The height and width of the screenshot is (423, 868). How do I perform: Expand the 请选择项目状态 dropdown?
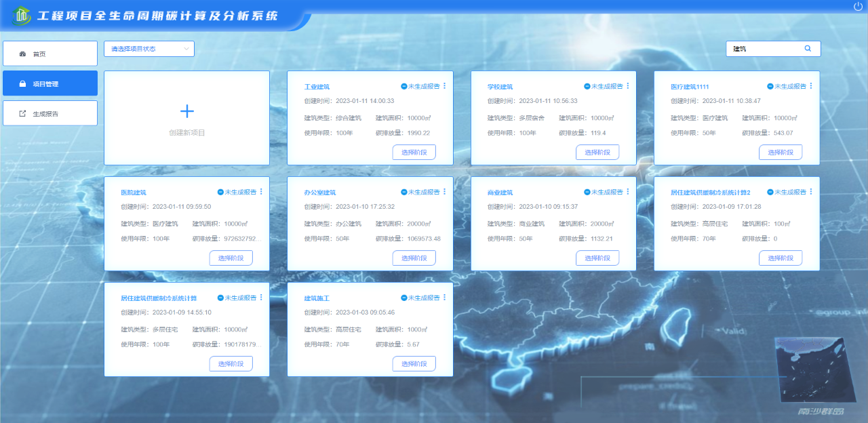pyautogui.click(x=149, y=49)
